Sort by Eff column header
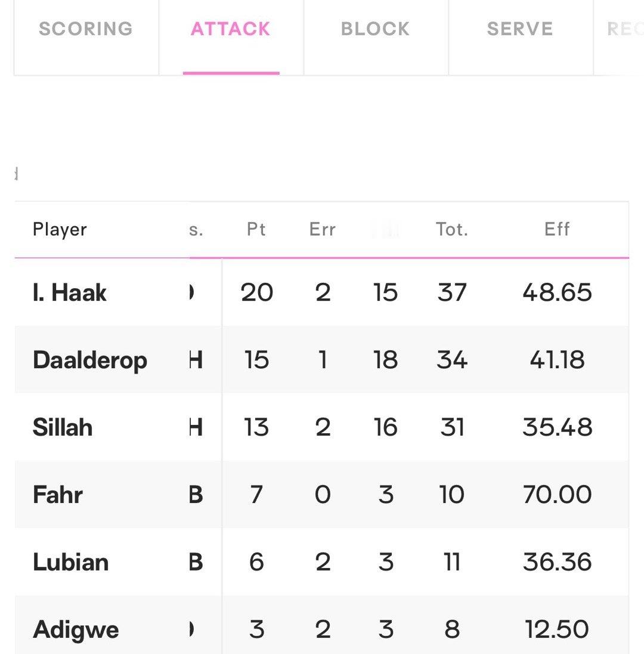Screen dimensions: 644x654 557,230
